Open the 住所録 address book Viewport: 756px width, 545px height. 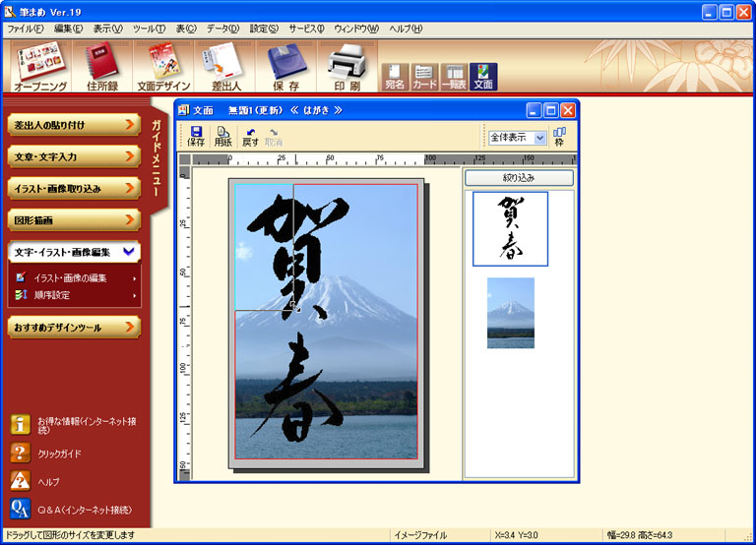[103, 64]
